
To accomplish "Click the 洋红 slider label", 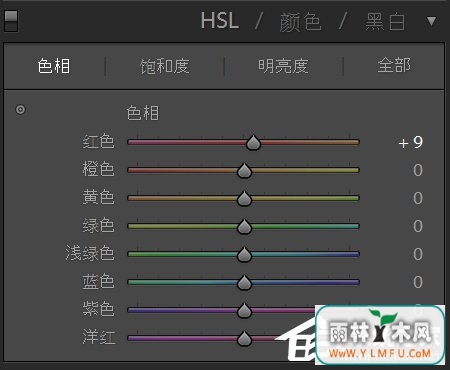I will pos(99,337).
